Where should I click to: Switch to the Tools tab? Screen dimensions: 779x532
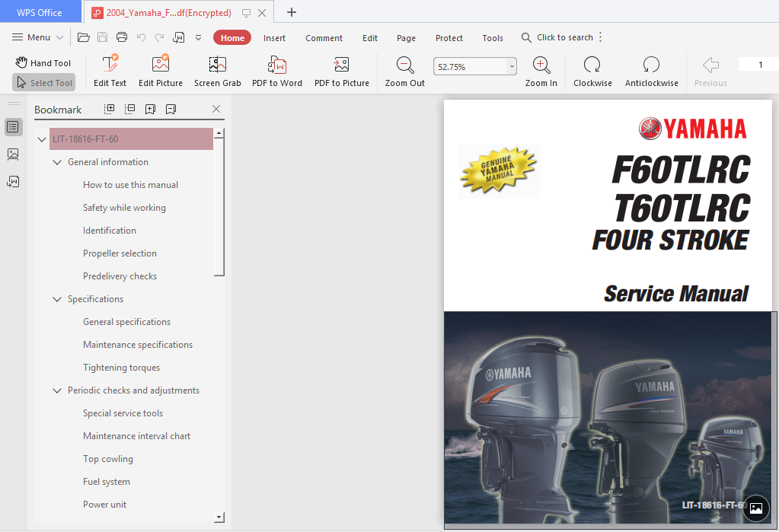pyautogui.click(x=493, y=38)
